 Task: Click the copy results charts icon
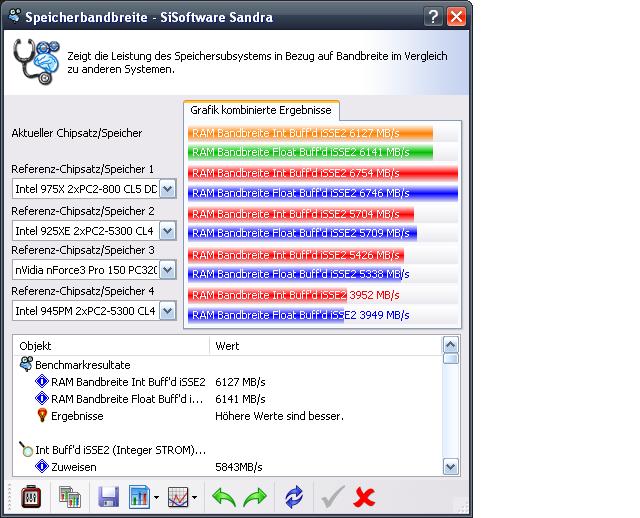coord(69,497)
